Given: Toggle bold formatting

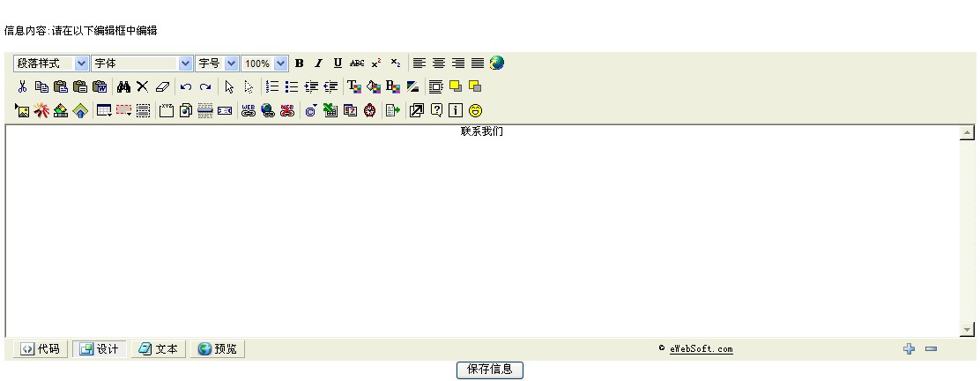Looking at the screenshot, I should pos(300,63).
